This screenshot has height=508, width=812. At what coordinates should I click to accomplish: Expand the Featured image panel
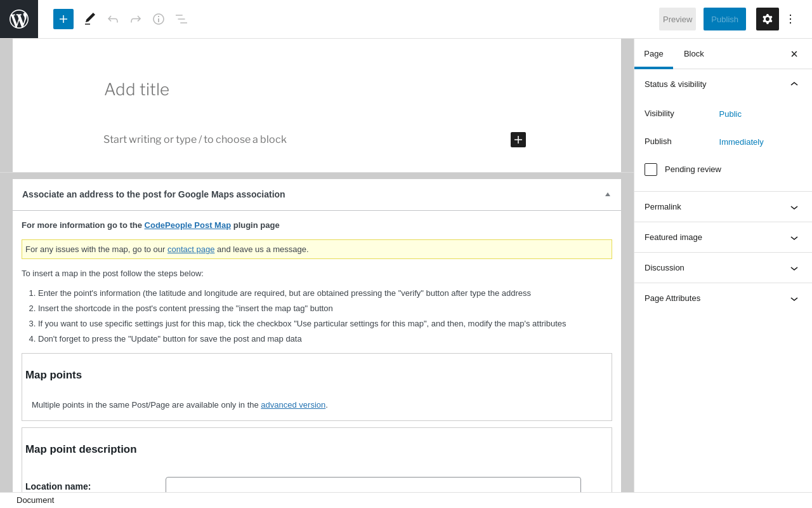[x=723, y=237]
